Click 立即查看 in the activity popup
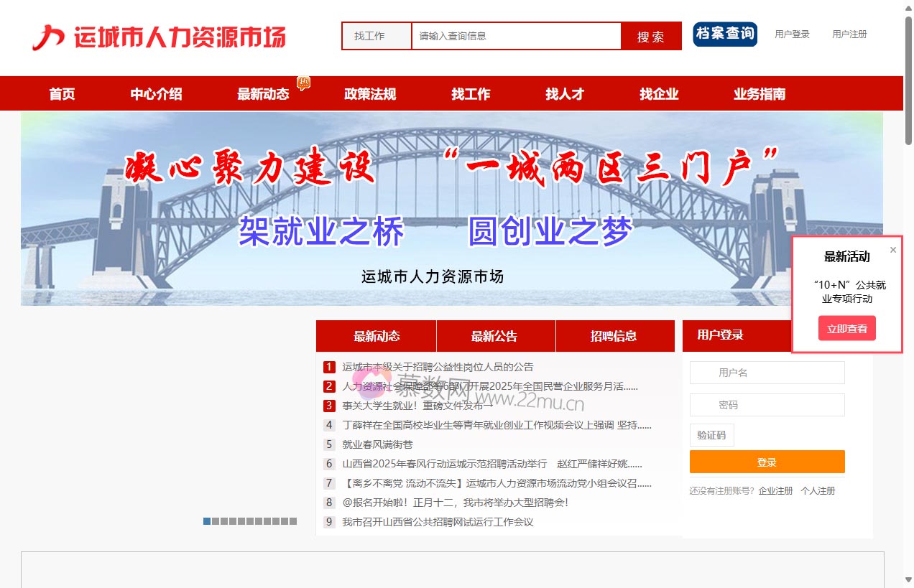 (x=846, y=328)
